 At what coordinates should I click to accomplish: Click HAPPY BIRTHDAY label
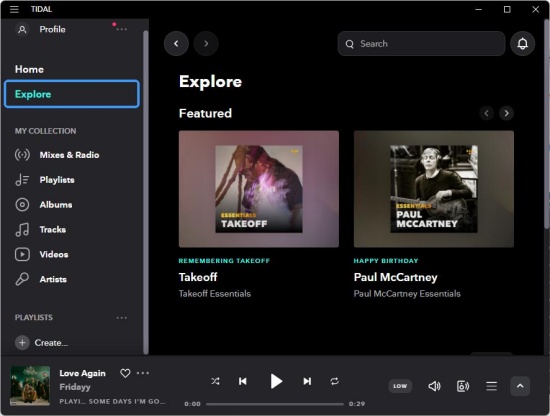coord(386,261)
